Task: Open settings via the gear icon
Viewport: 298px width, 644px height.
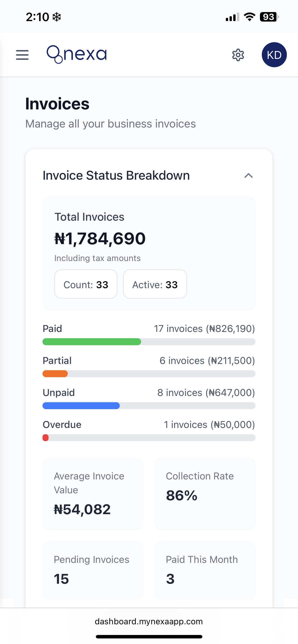Action: tap(238, 55)
